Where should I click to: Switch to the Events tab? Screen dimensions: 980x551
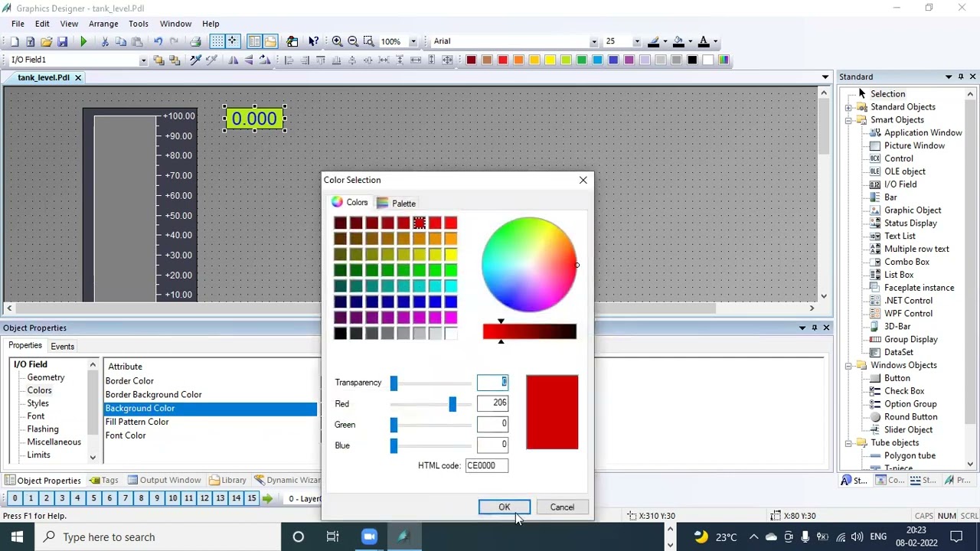[63, 347]
